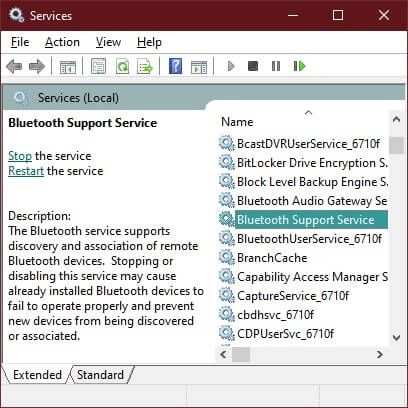Open the Action menu
Image resolution: width=408 pixels, height=408 pixels.
(x=62, y=42)
